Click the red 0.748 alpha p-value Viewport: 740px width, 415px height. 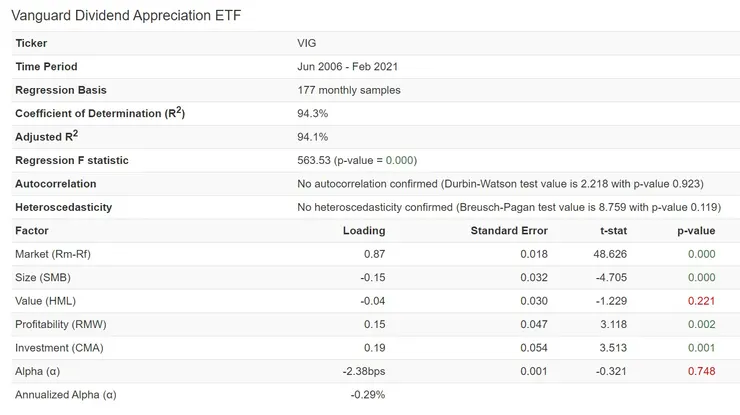702,371
